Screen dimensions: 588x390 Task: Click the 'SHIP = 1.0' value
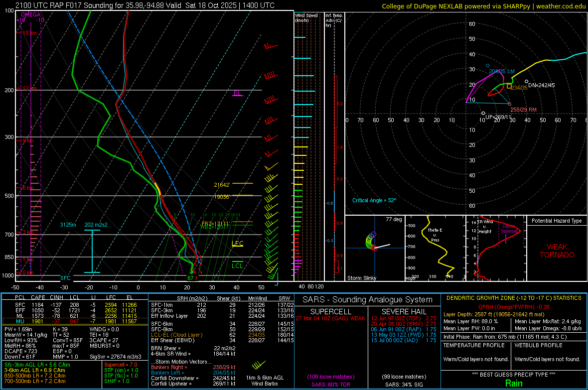click(x=116, y=381)
